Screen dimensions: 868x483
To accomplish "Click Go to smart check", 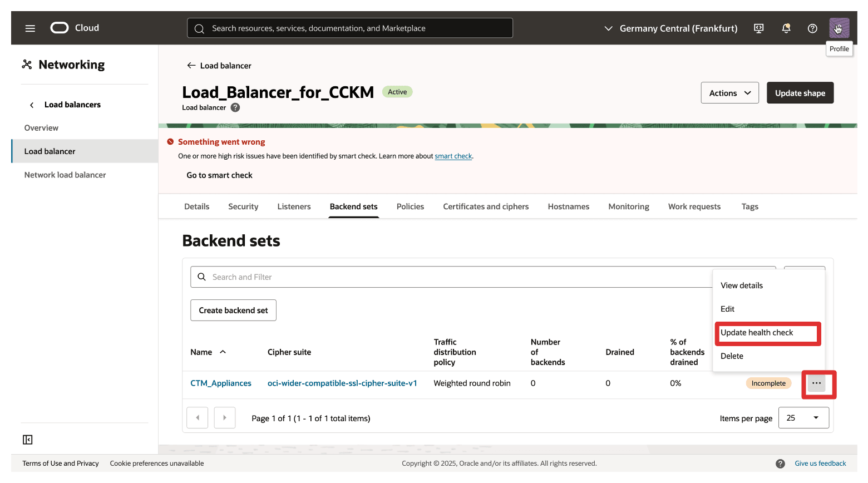I will pyautogui.click(x=219, y=175).
